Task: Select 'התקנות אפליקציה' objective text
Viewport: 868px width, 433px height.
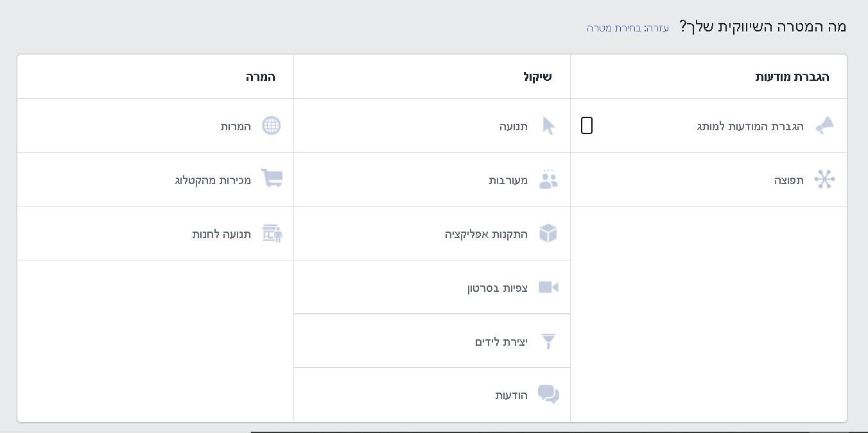Action: 487,234
